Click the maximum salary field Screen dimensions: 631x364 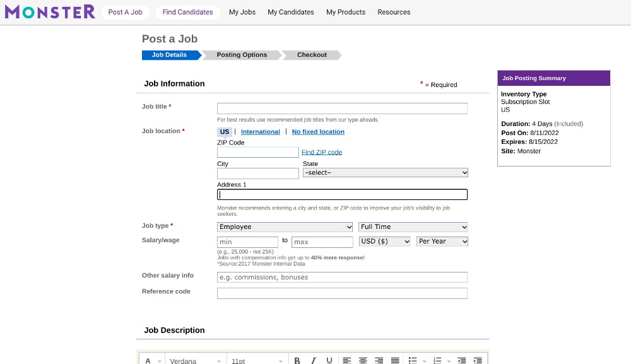click(322, 242)
